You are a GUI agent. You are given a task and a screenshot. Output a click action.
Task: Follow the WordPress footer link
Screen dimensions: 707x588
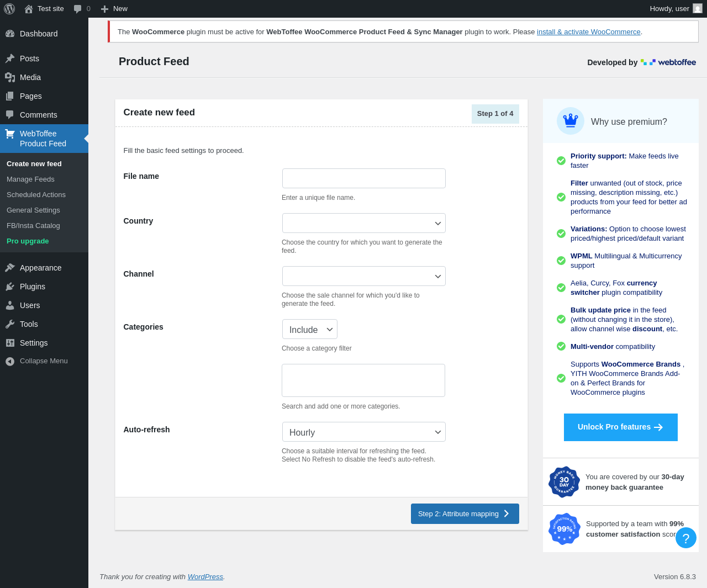click(x=205, y=577)
